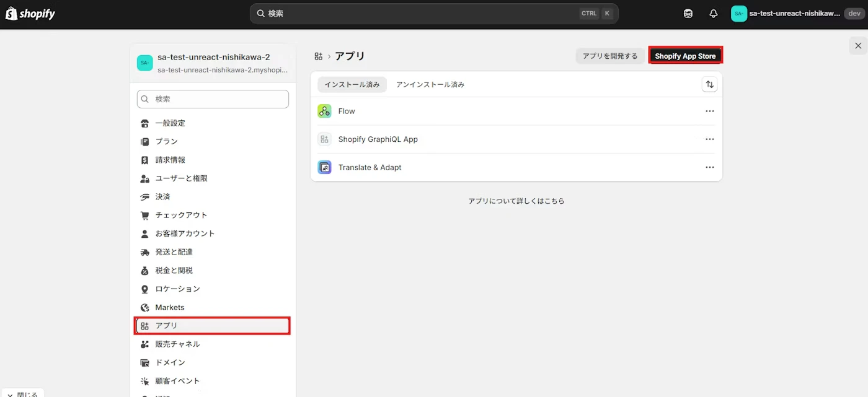Open more actions for Shopify GraphiQL App

pos(710,139)
